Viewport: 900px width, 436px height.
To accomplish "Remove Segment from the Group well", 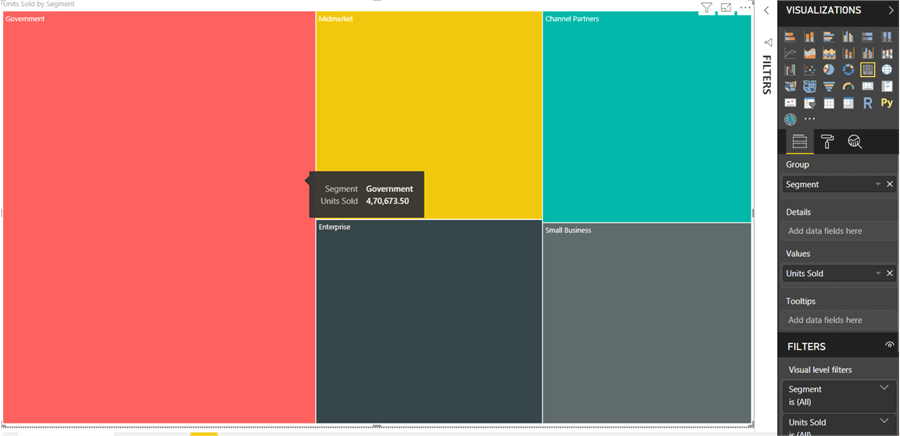I will point(890,184).
